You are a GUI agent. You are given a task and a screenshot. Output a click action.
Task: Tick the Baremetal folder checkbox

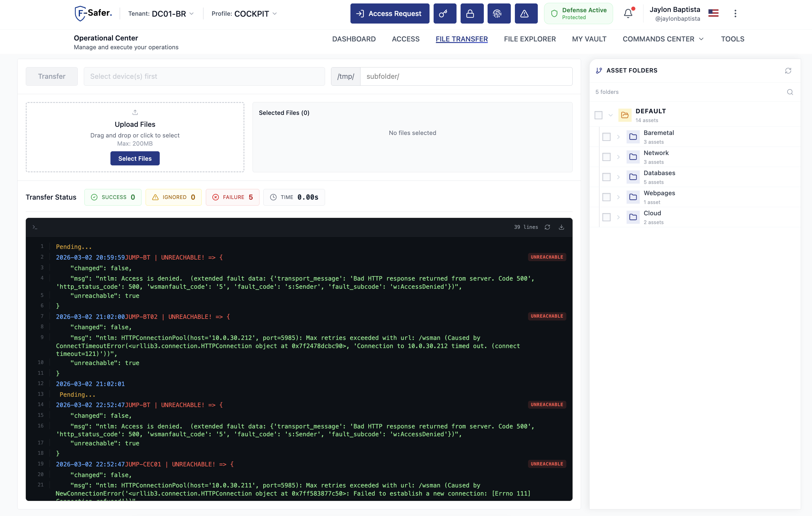point(606,137)
